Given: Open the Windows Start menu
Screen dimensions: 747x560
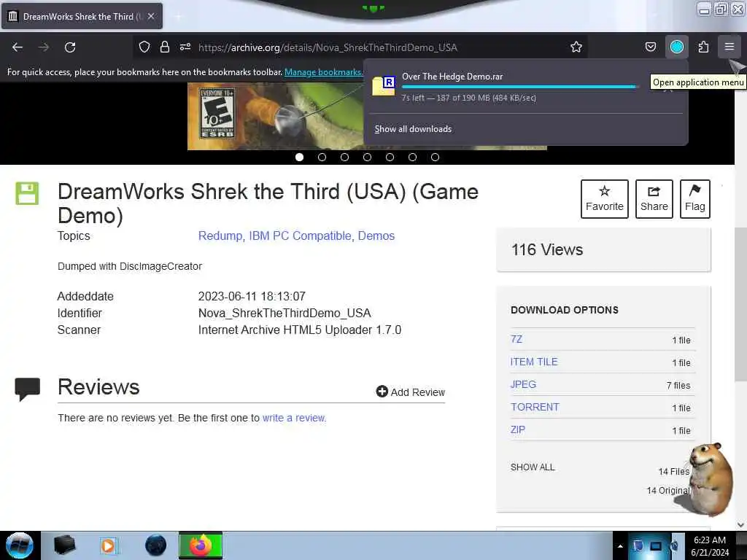Looking at the screenshot, I should pos(19,545).
